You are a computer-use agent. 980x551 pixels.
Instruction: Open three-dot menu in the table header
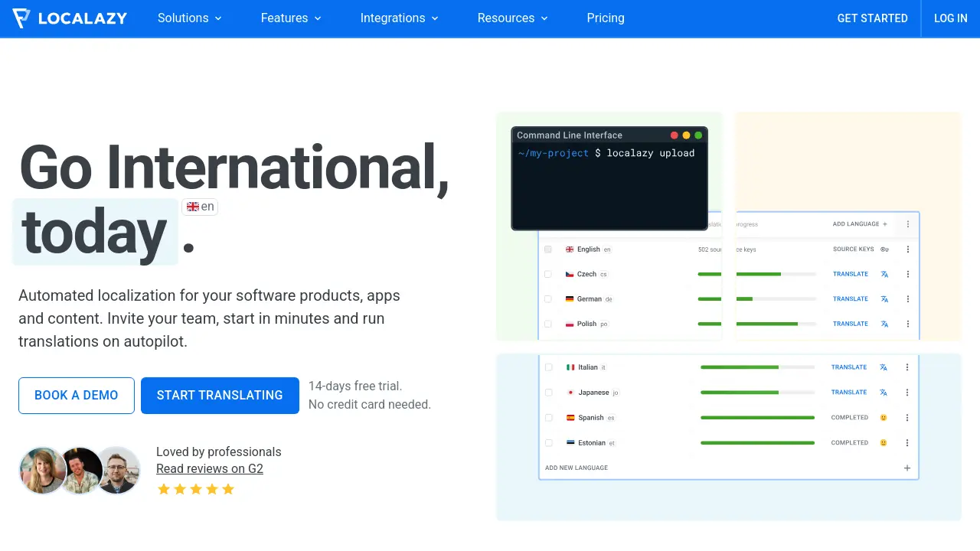[908, 224]
